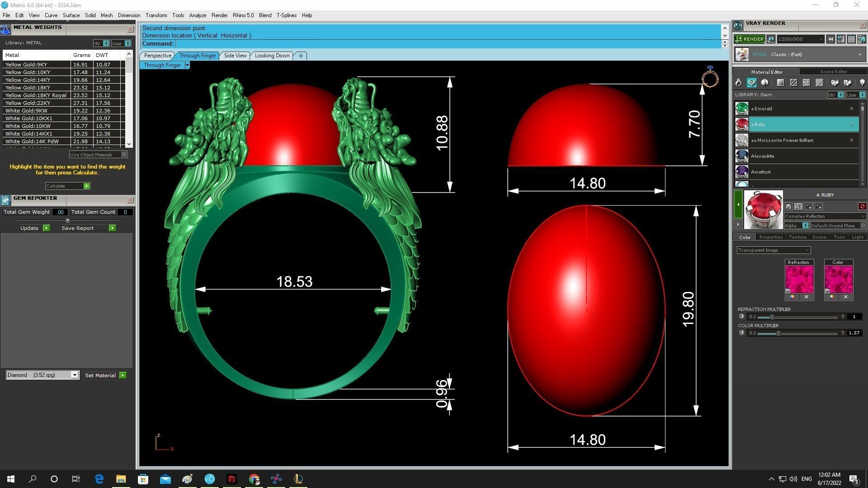The height and width of the screenshot is (488, 868).
Task: Clear the Refraction map with X
Action: pyautogui.click(x=807, y=297)
